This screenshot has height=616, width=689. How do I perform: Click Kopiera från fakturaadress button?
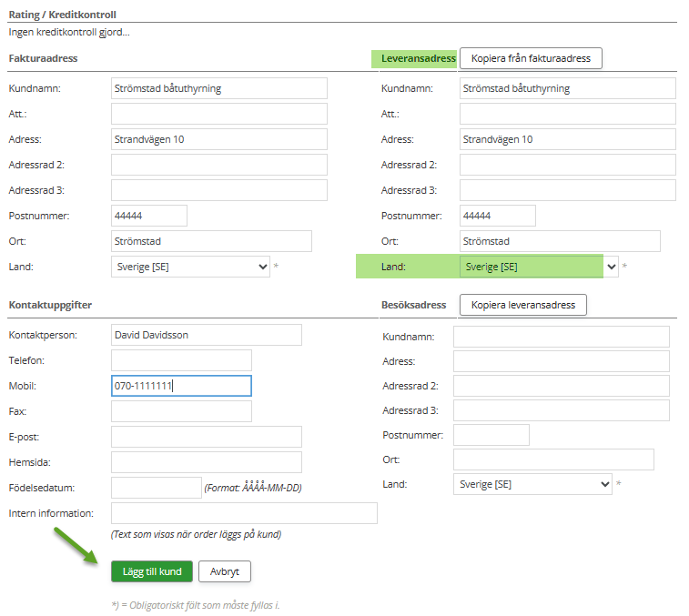pos(531,58)
